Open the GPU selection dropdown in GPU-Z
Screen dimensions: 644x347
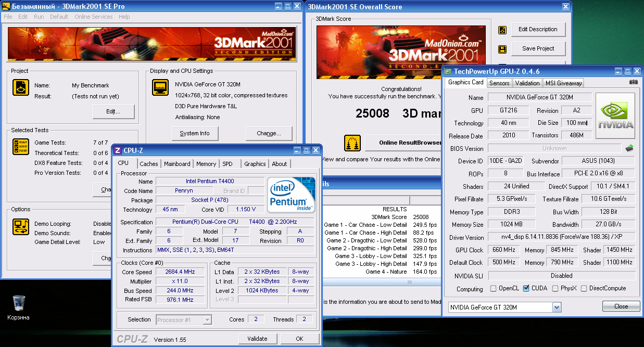557,307
